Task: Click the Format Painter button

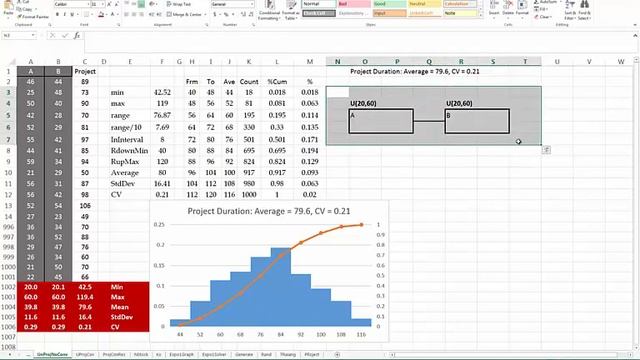Action: pos(33,17)
